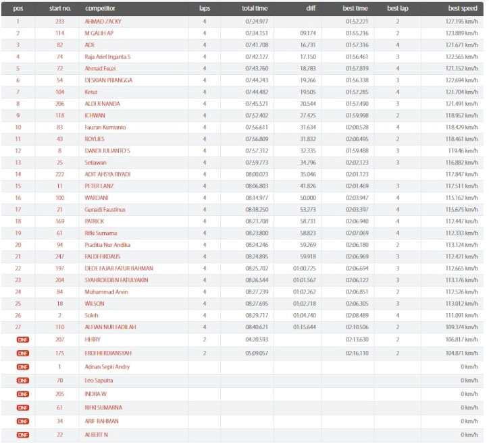The height and width of the screenshot is (448, 489).
Task: Click the 'best lap' column header
Action: click(397, 9)
